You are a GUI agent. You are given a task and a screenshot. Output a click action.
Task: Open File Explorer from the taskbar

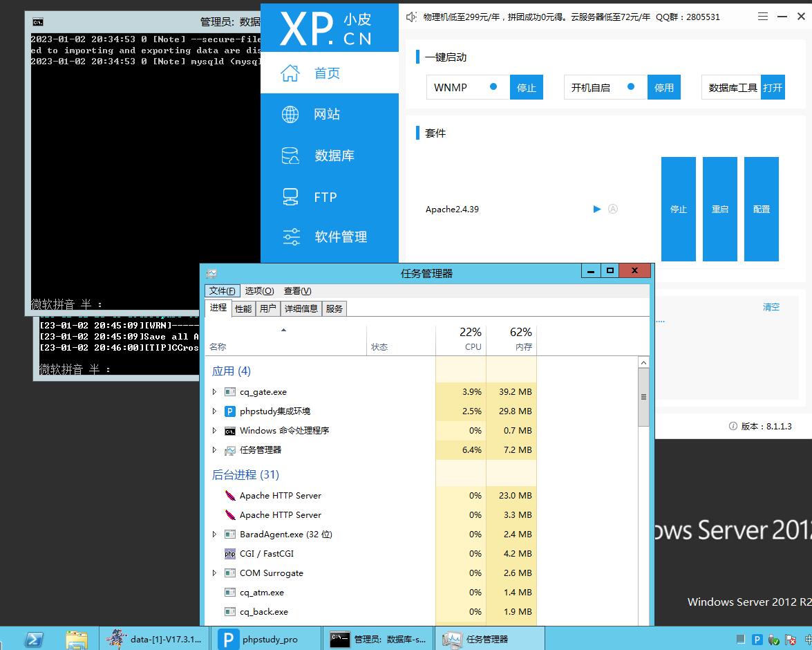pos(76,639)
